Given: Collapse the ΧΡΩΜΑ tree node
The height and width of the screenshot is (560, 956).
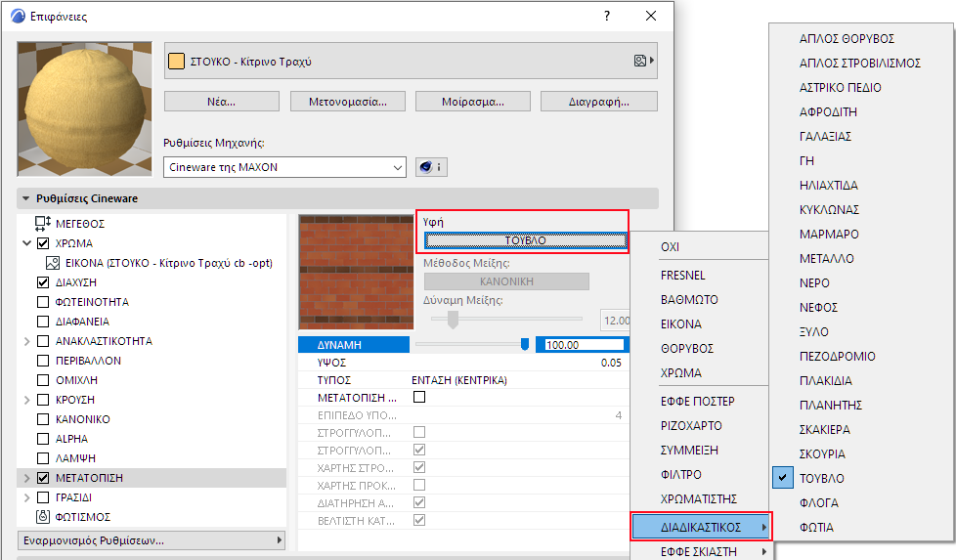Looking at the screenshot, I should [26, 243].
